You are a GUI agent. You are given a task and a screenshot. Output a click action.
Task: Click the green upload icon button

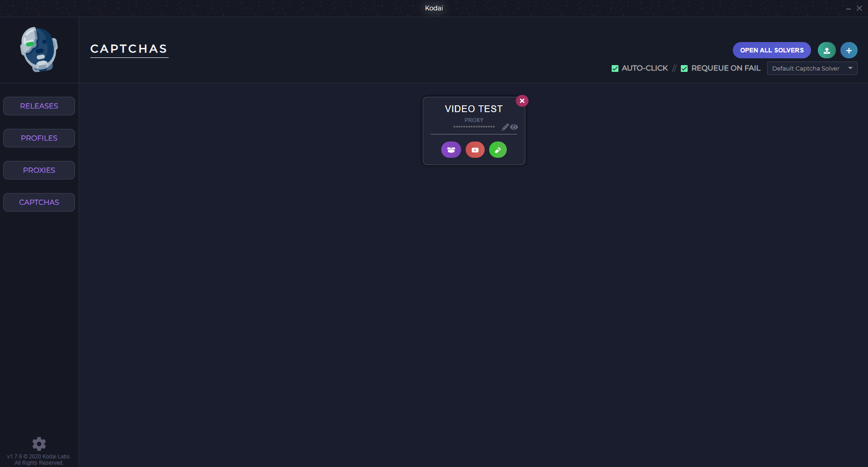pyautogui.click(x=826, y=50)
